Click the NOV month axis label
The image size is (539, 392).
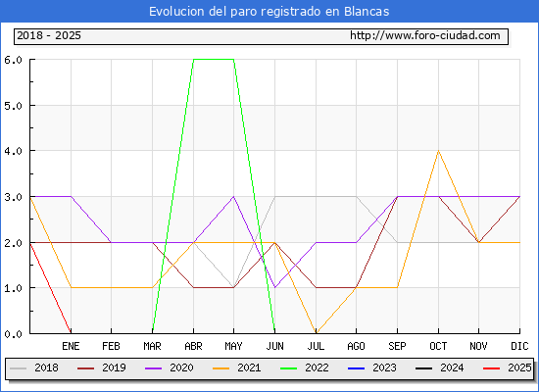point(478,346)
